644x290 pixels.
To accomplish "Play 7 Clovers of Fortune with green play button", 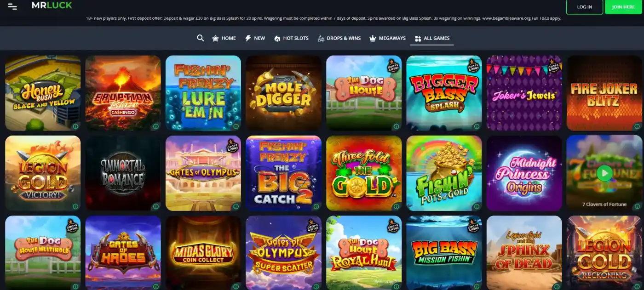I will click(x=604, y=173).
